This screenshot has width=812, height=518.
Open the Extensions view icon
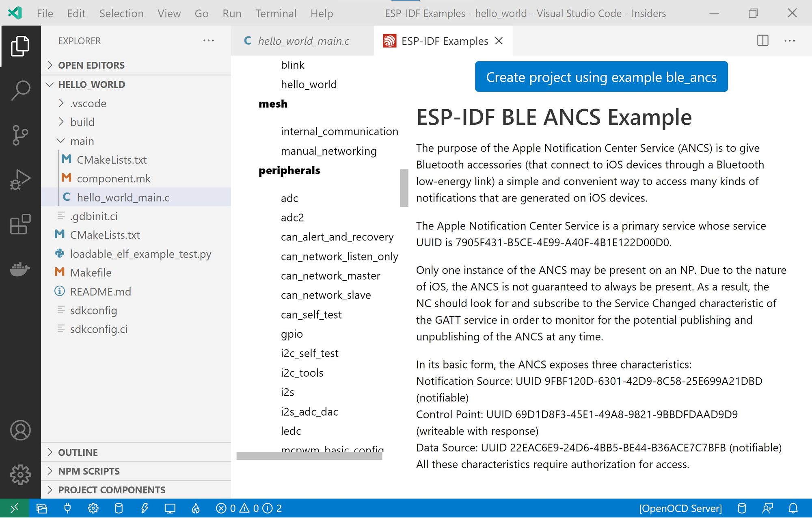(20, 224)
